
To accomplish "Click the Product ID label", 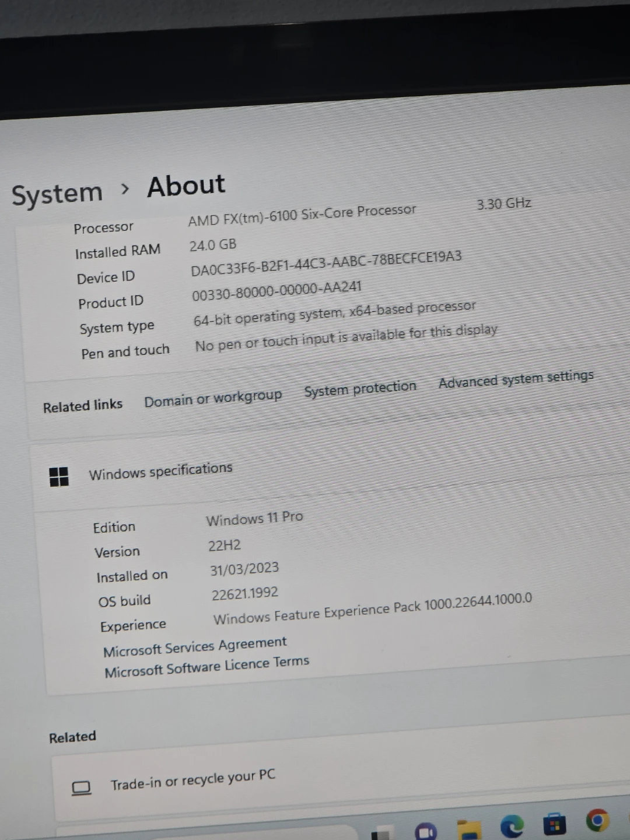I will (x=111, y=302).
